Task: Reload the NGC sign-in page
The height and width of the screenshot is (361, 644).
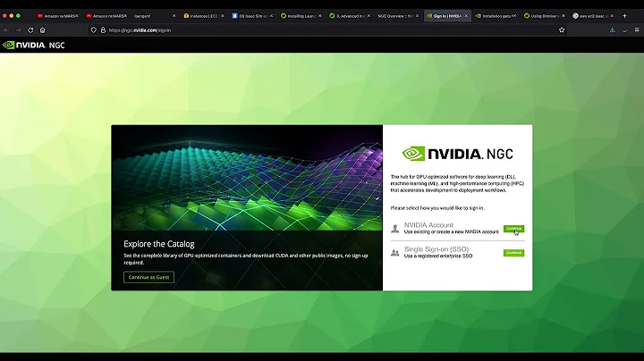Action: pyautogui.click(x=30, y=30)
